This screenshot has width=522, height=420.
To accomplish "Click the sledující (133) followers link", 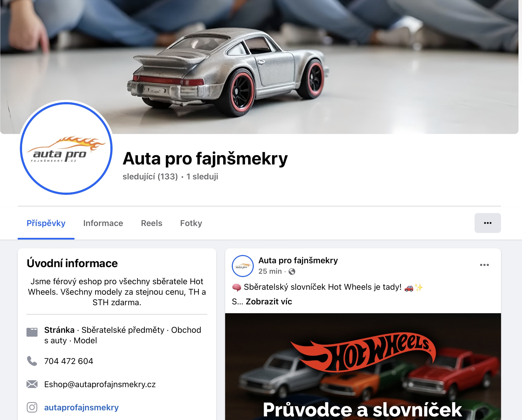I will tap(150, 177).
